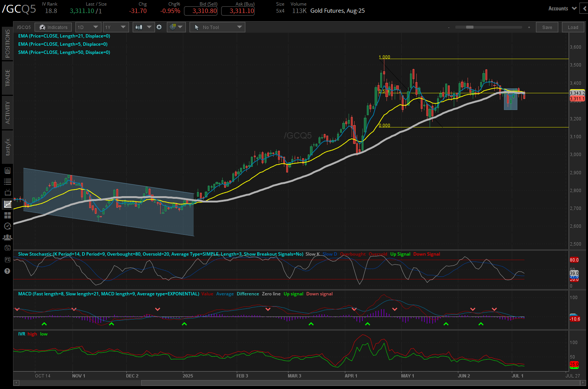Click the IVR low legend label

tap(44, 334)
